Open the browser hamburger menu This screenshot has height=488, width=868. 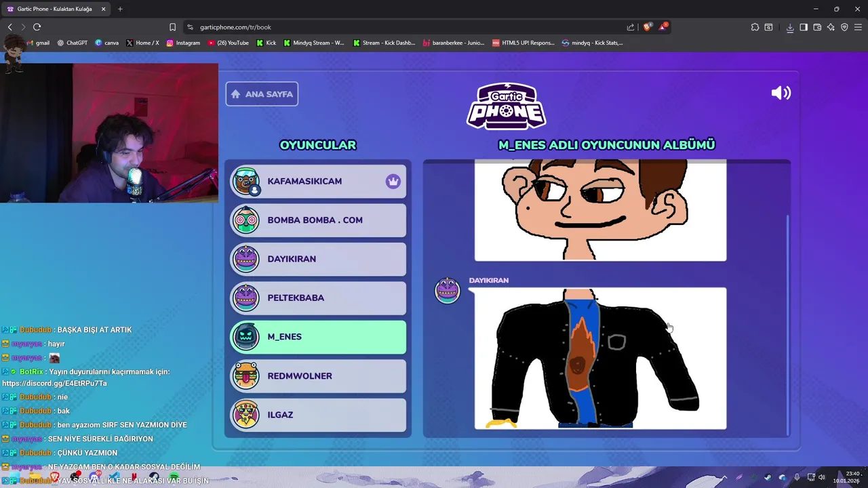click(x=859, y=27)
